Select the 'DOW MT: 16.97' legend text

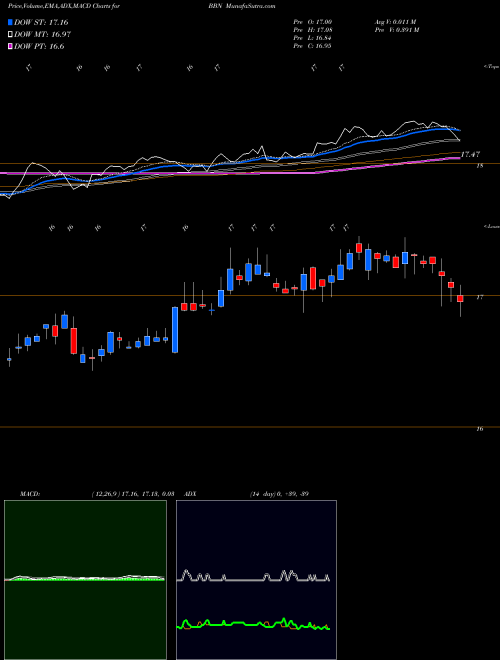tap(43, 35)
